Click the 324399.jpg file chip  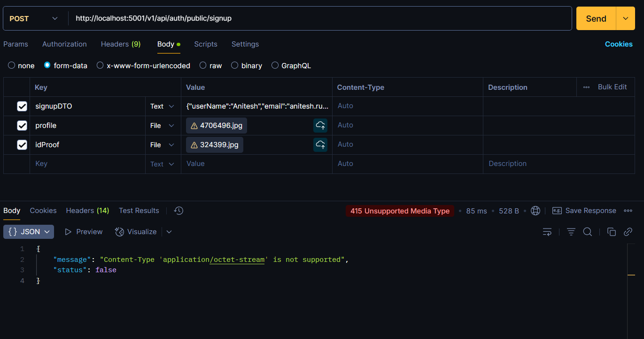215,145
